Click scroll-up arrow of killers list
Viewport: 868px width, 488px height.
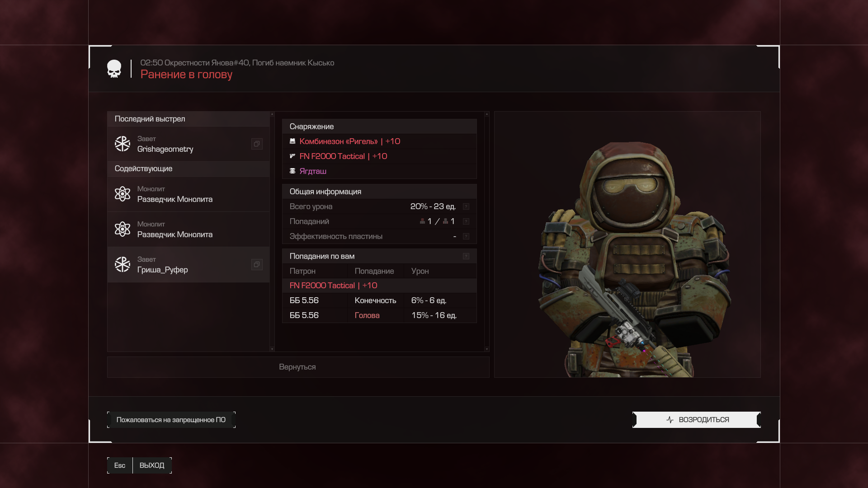[x=272, y=114]
